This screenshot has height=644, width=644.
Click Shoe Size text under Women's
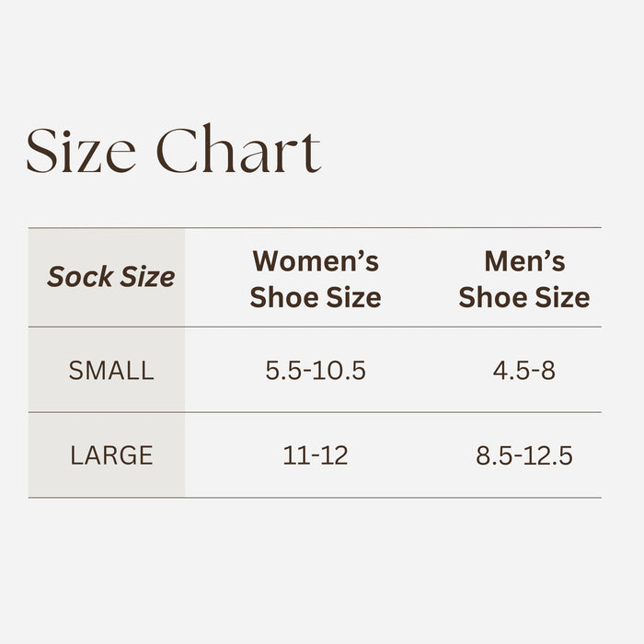click(x=316, y=297)
